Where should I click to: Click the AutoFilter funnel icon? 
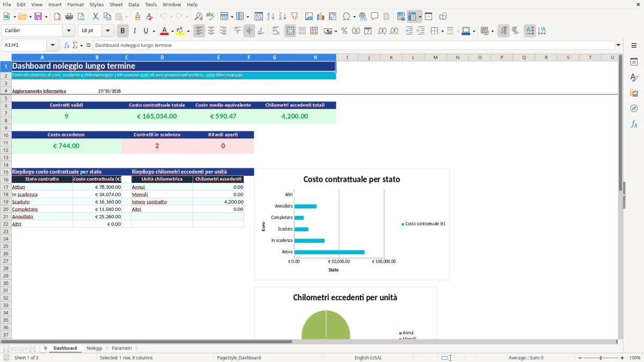coord(295,17)
